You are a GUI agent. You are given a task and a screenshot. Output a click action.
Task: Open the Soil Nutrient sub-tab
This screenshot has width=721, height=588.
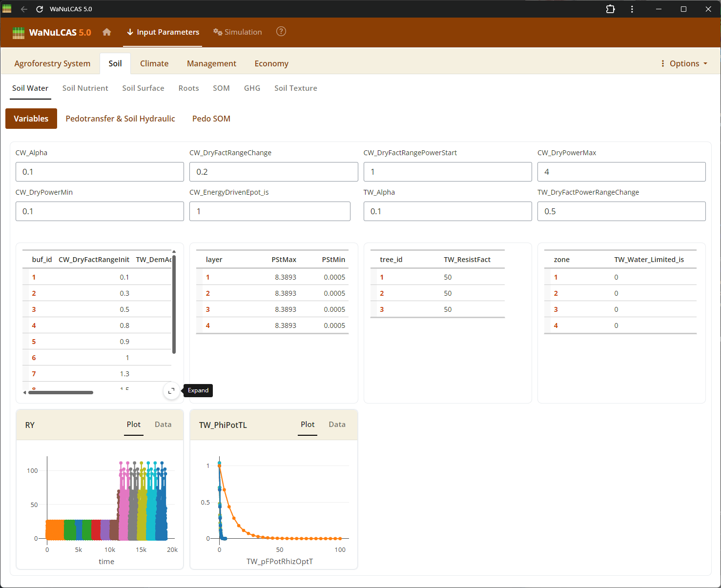click(x=85, y=88)
